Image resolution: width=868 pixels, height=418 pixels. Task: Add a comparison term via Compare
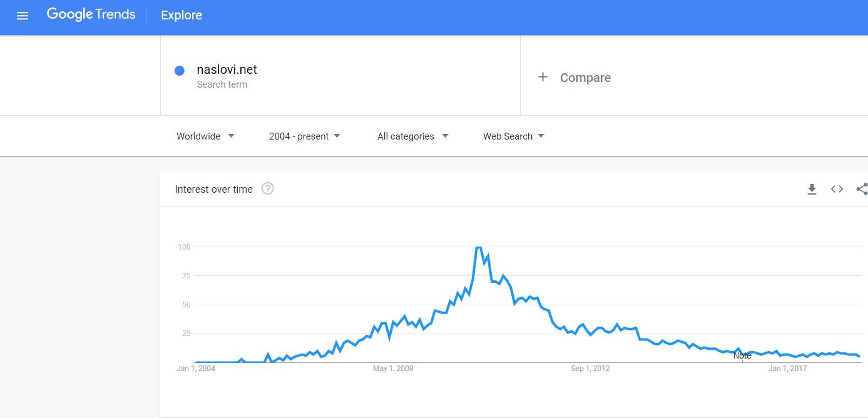[585, 78]
